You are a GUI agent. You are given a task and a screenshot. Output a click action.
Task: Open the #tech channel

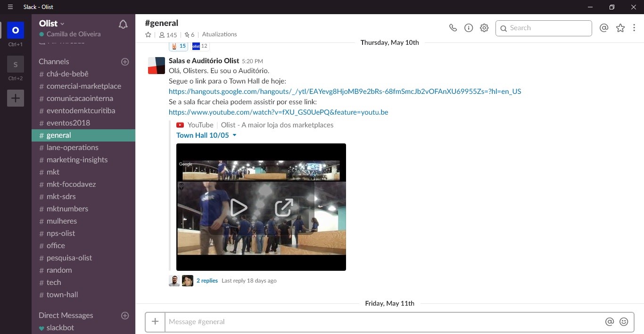tap(83, 283)
